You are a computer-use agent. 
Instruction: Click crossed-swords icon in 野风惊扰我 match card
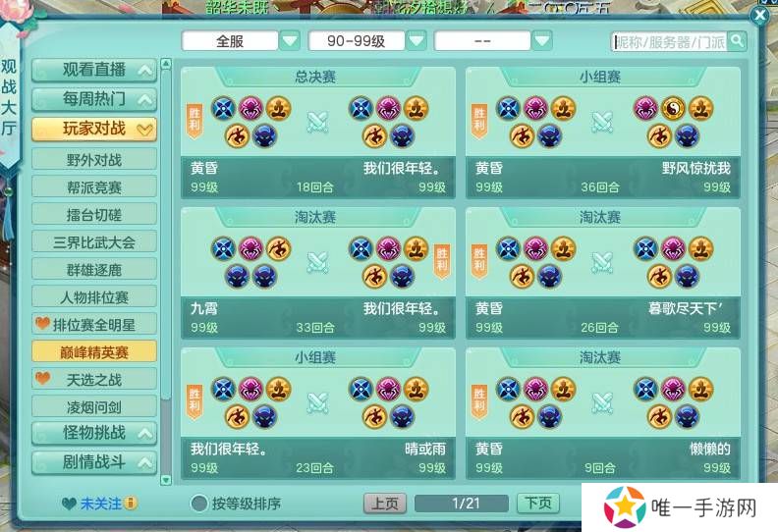coord(602,122)
